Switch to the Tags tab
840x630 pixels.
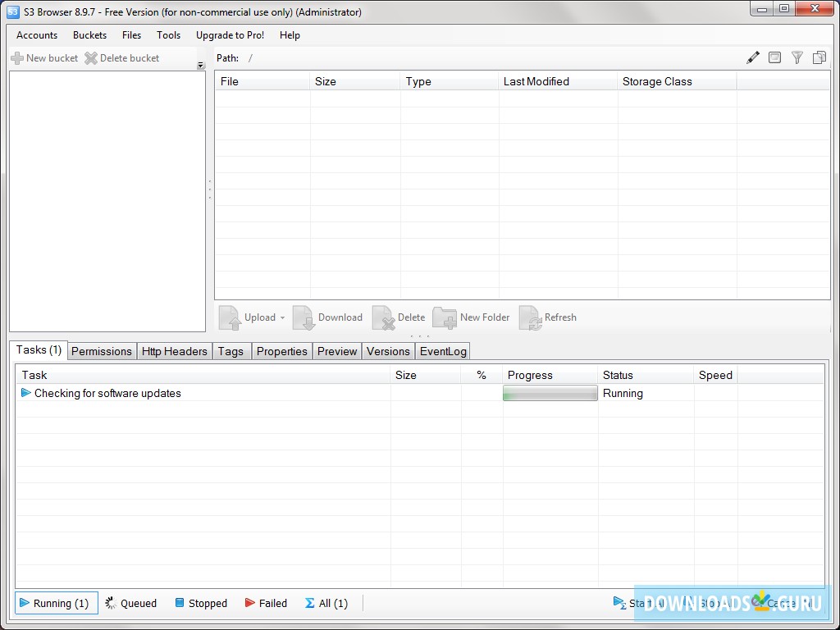click(x=231, y=351)
